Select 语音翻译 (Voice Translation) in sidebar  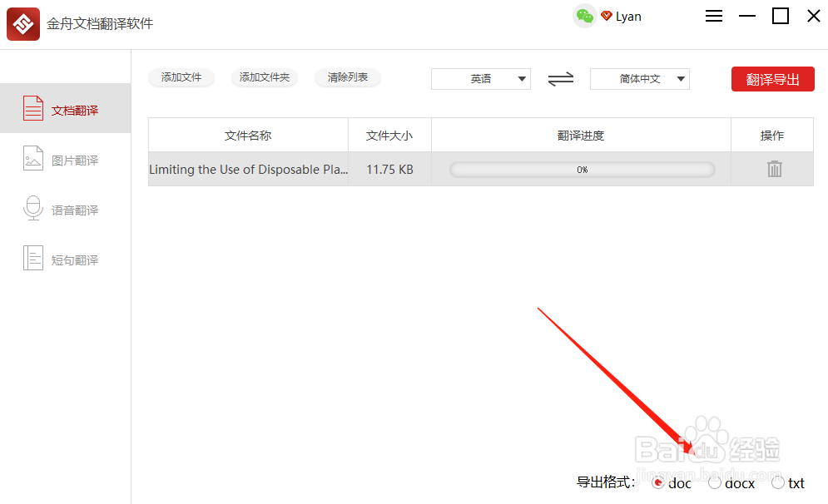[66, 209]
